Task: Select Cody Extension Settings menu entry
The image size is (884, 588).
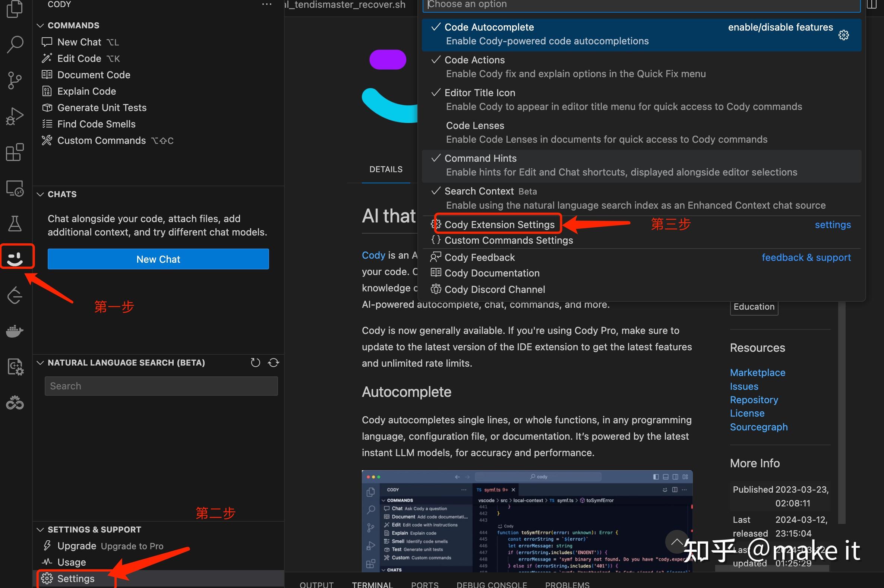Action: point(499,224)
